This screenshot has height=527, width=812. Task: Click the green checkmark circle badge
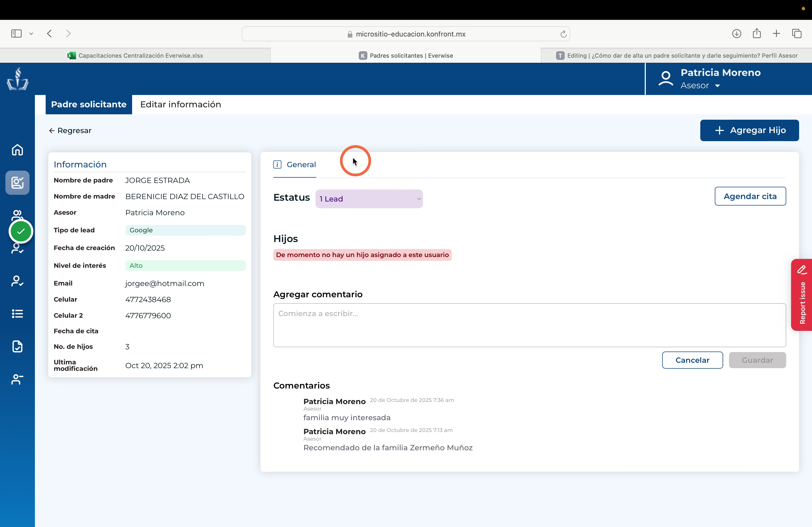point(21,232)
